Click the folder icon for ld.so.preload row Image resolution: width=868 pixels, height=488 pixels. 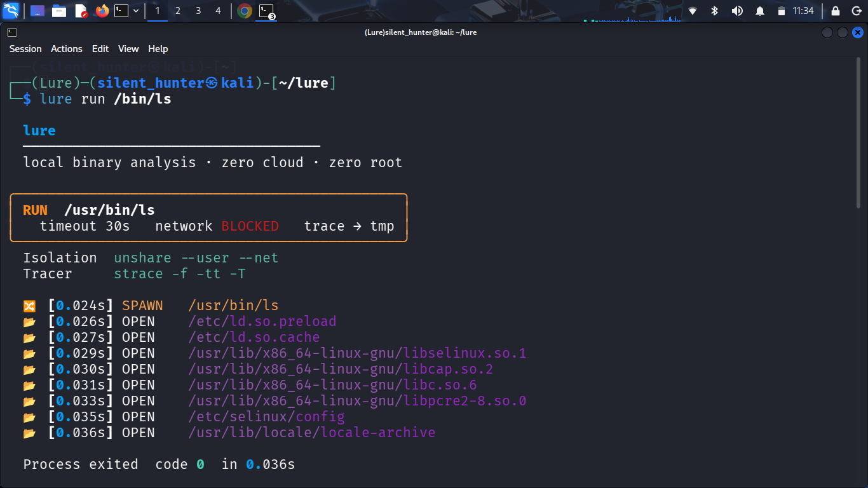(x=29, y=322)
